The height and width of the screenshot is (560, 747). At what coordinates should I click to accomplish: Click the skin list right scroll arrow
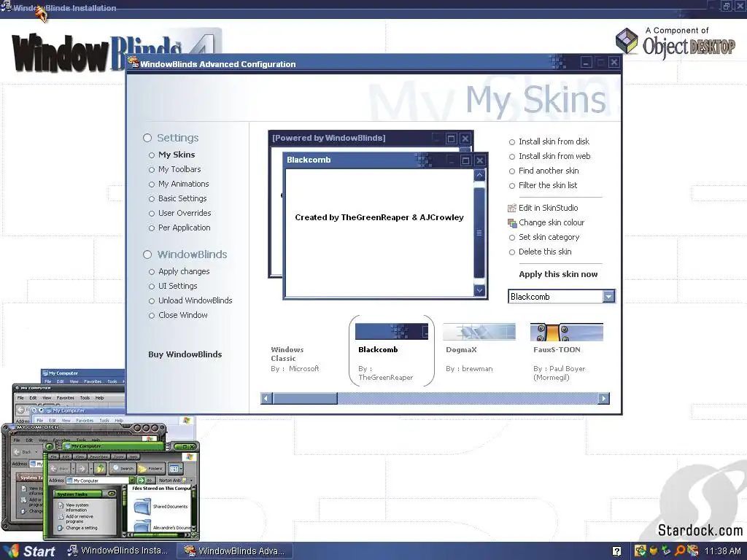603,399
